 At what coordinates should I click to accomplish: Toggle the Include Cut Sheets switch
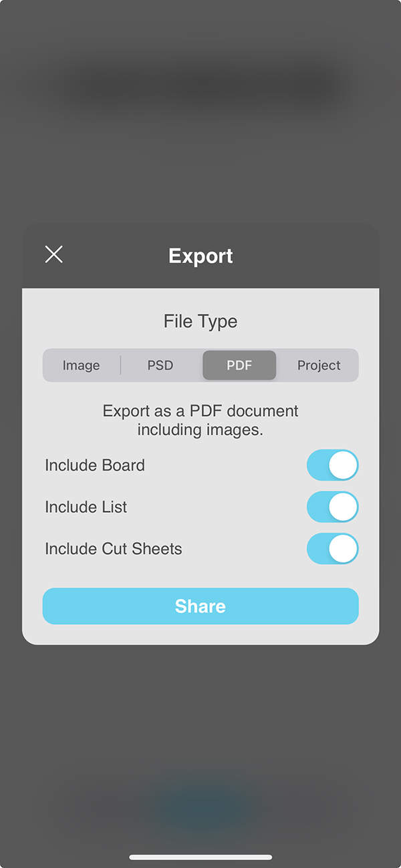click(x=332, y=549)
